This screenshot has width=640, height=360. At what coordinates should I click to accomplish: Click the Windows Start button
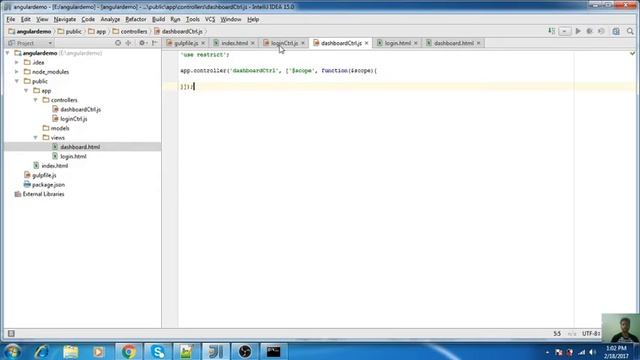(12, 351)
